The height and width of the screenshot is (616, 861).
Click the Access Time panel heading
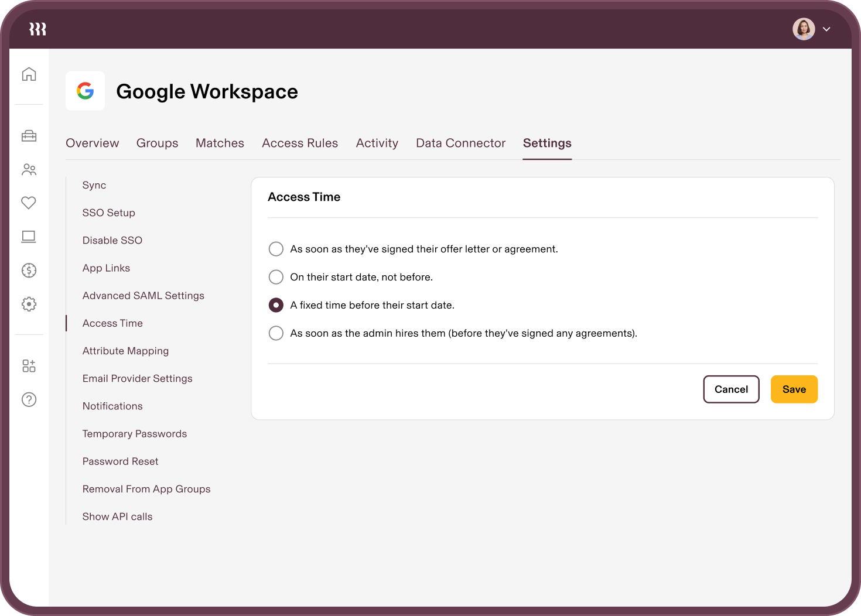pyautogui.click(x=304, y=197)
